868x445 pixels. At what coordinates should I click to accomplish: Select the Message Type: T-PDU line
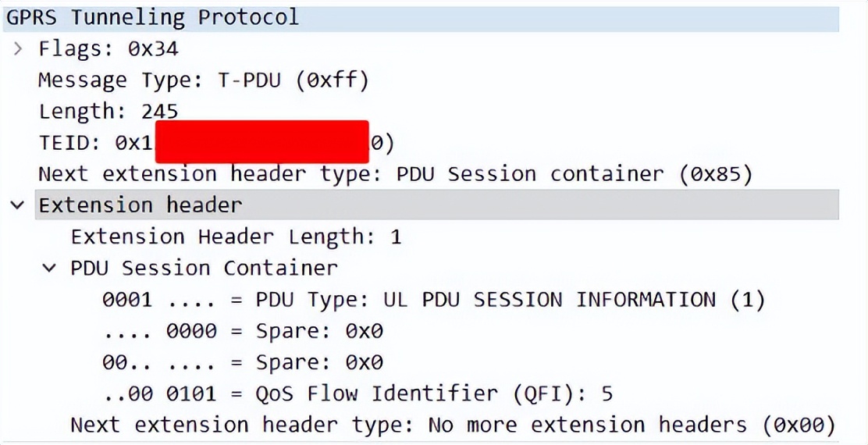point(203,81)
